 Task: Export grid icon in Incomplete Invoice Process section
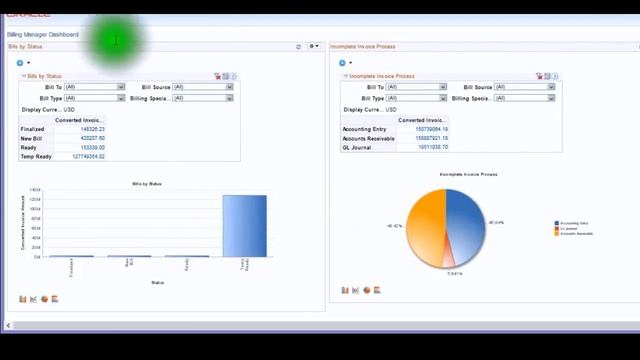click(x=547, y=76)
